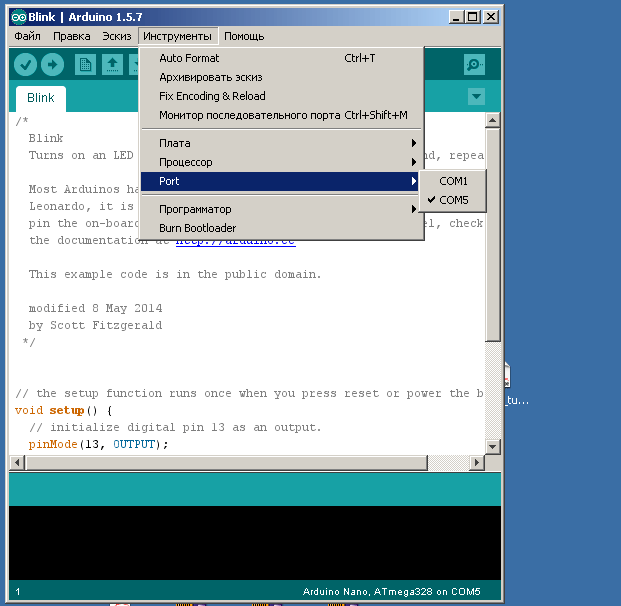Click the 'Arduino Nano, ATmega328 on COM5' status text

pyautogui.click(x=391, y=592)
